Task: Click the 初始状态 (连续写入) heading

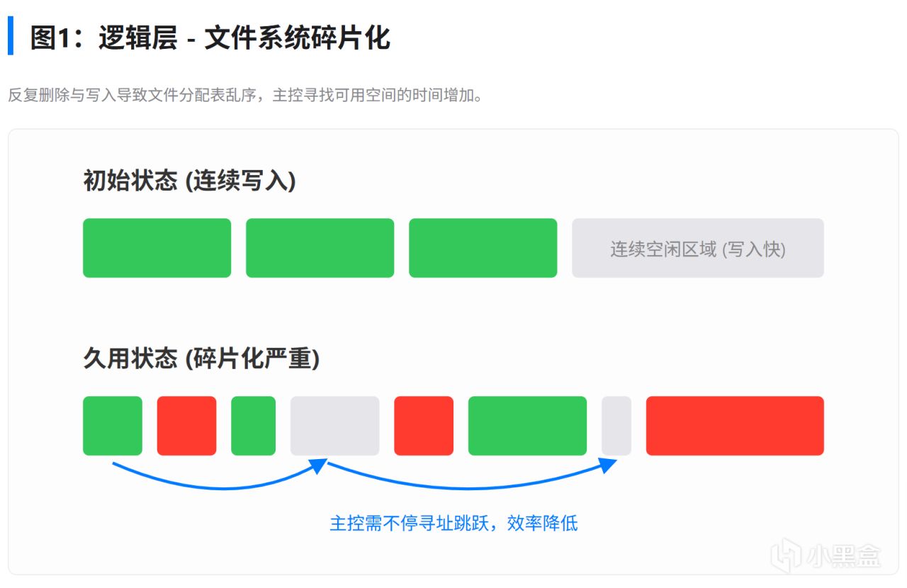Action: [x=189, y=181]
